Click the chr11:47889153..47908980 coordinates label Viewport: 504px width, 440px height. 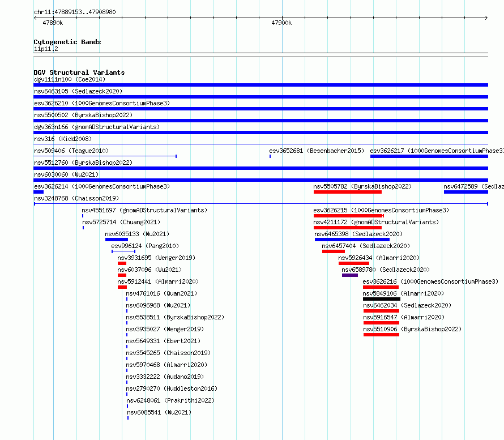tap(75, 12)
